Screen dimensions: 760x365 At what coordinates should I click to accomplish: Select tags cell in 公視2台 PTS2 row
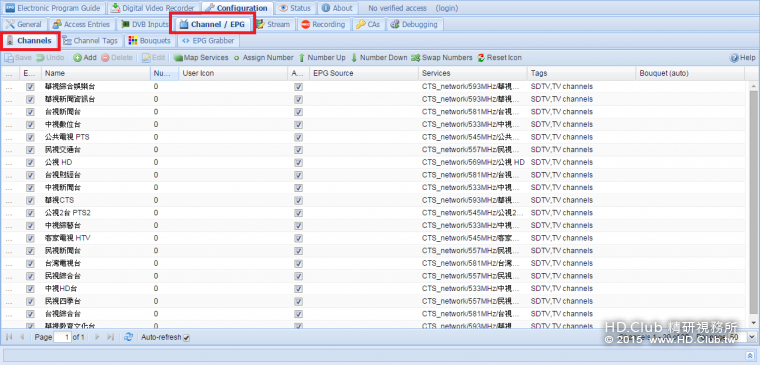click(x=581, y=213)
